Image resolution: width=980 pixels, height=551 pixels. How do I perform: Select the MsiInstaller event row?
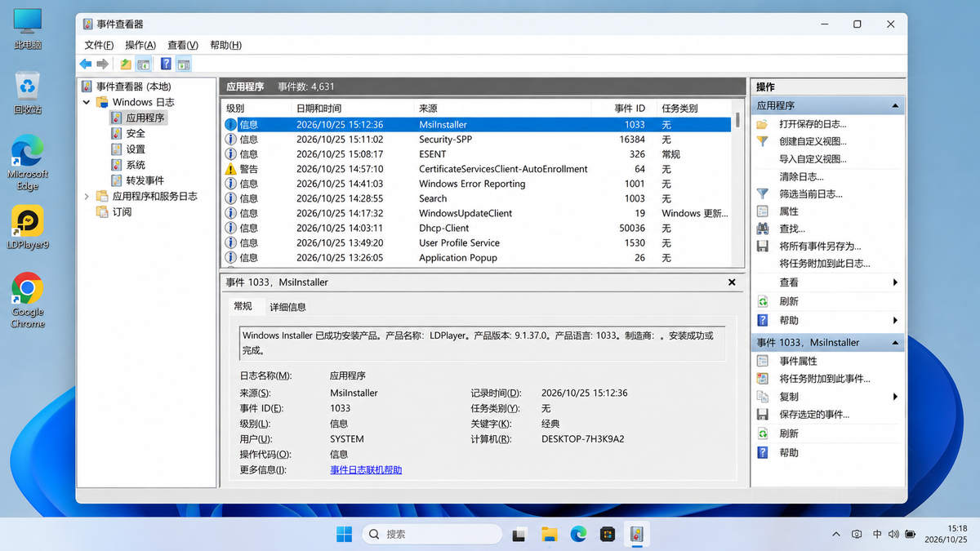click(477, 125)
